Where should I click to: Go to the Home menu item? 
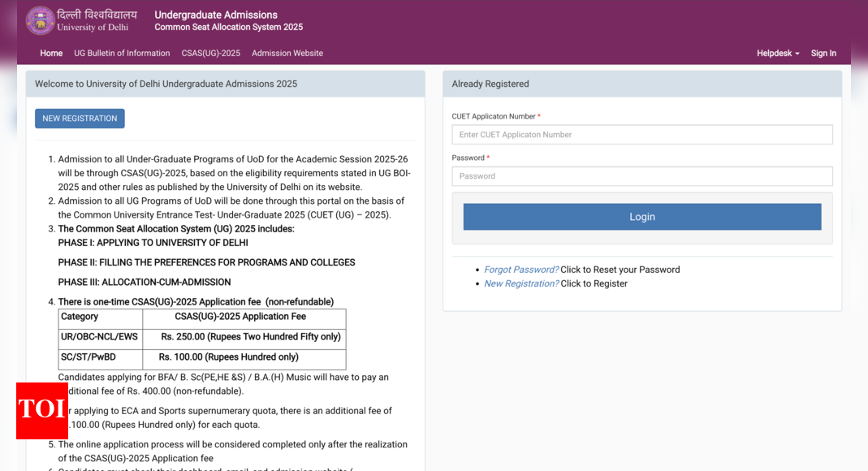point(51,54)
